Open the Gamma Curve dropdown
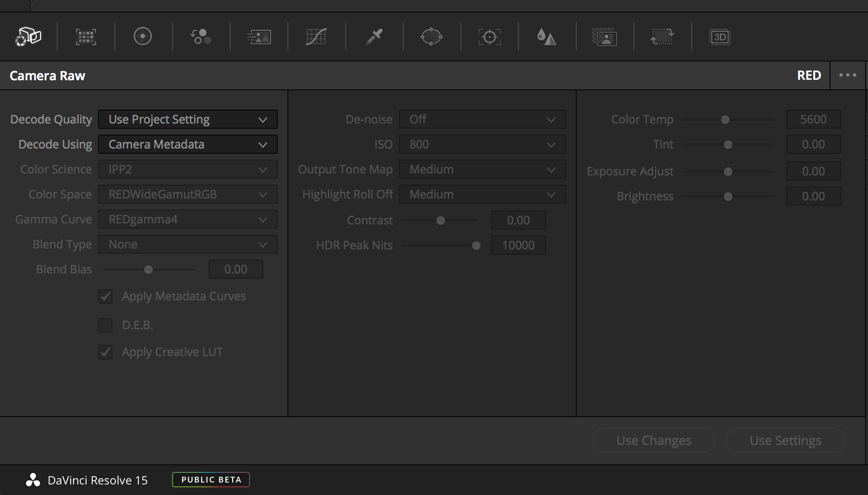 coord(188,219)
